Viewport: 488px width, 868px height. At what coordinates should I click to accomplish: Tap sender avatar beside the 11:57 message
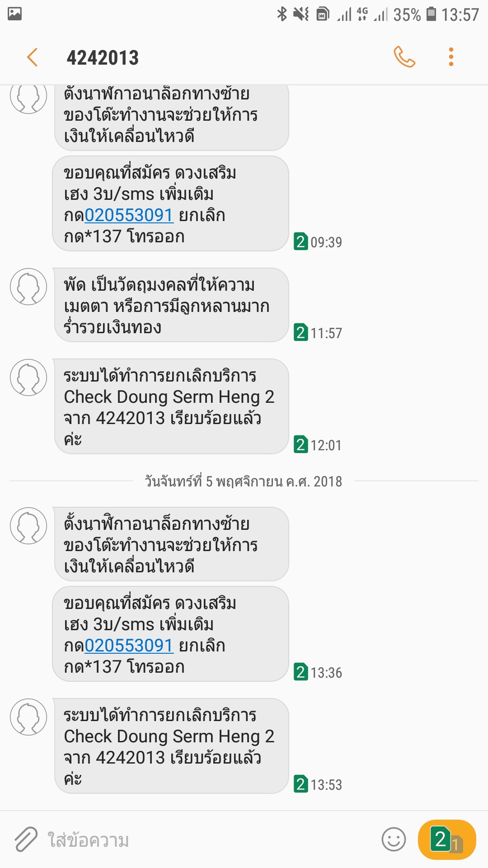pyautogui.click(x=28, y=287)
